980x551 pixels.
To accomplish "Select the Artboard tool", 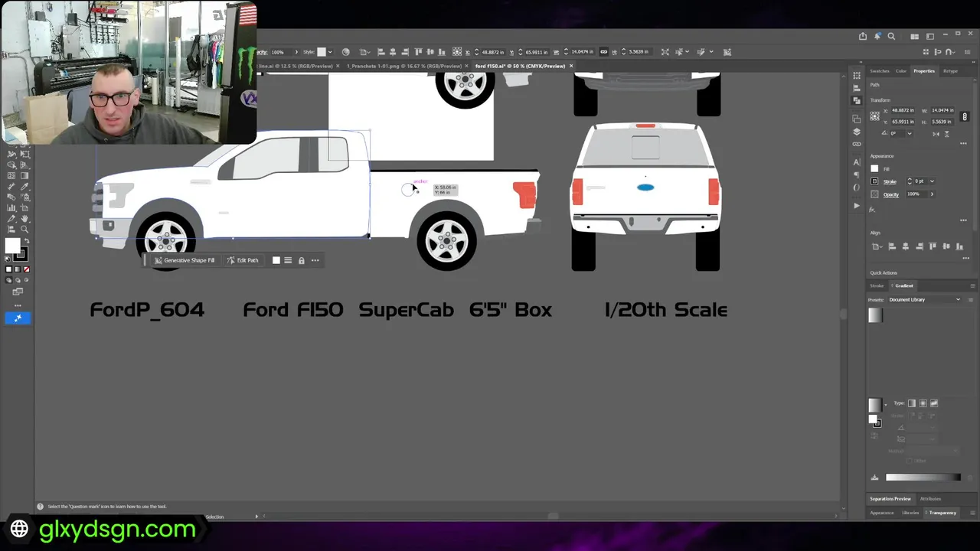I will click(x=24, y=207).
